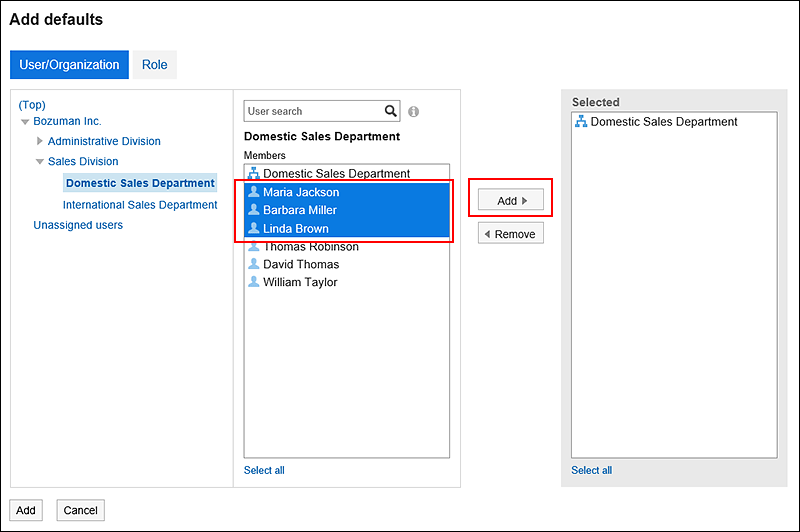Click Select all under Selected list
Image resolution: width=800 pixels, height=532 pixels.
tap(591, 470)
